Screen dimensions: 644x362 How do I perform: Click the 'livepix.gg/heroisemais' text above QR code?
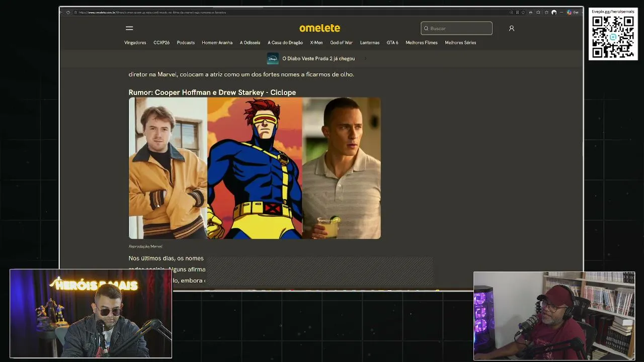pyautogui.click(x=612, y=12)
